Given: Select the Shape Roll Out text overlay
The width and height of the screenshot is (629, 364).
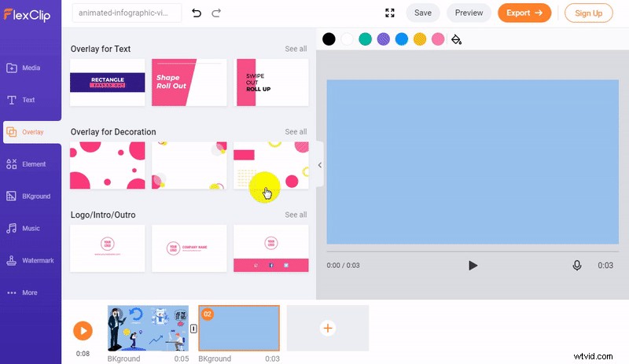Looking at the screenshot, I should pos(189,83).
